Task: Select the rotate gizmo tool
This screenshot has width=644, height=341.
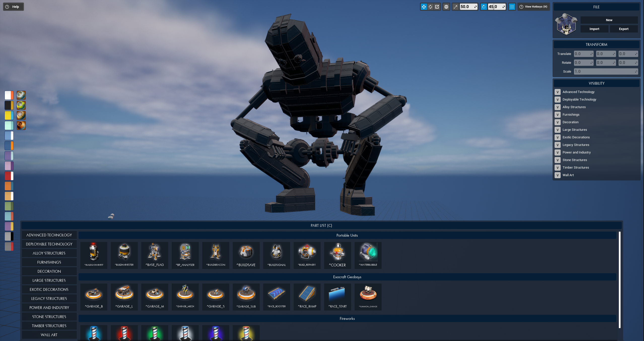Action: [x=430, y=7]
